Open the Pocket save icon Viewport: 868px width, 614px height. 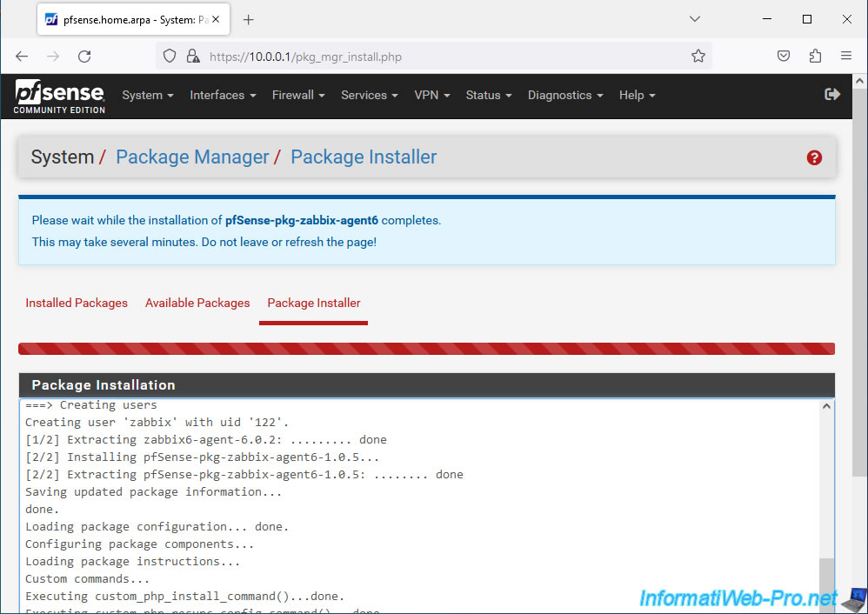(784, 56)
